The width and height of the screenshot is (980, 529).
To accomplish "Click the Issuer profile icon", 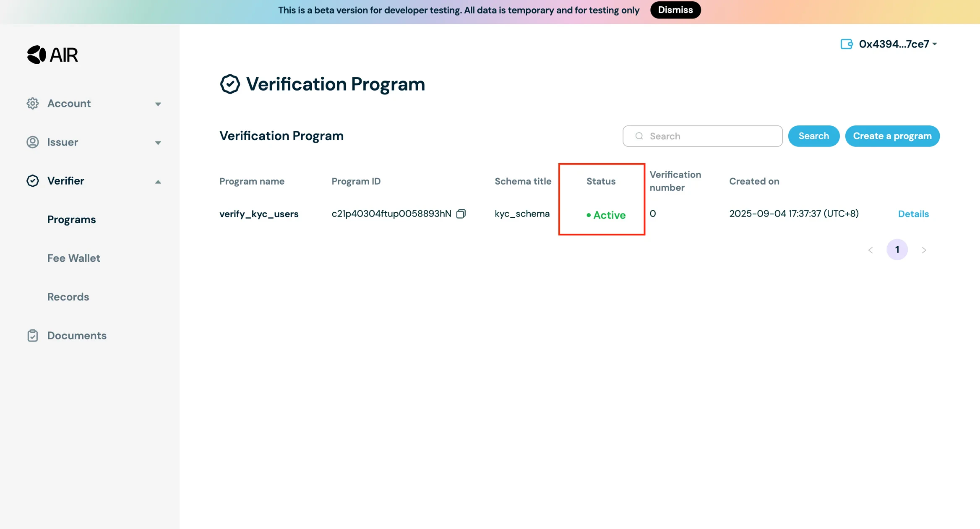I will [x=33, y=142].
